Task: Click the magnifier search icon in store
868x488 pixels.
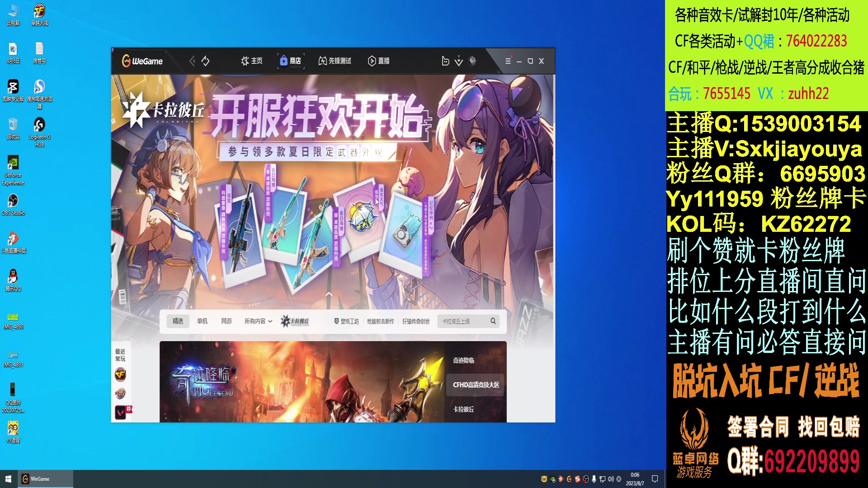Action: pos(493,321)
